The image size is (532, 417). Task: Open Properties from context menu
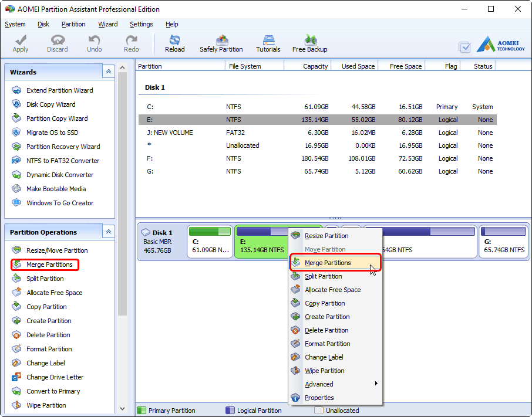click(335, 398)
